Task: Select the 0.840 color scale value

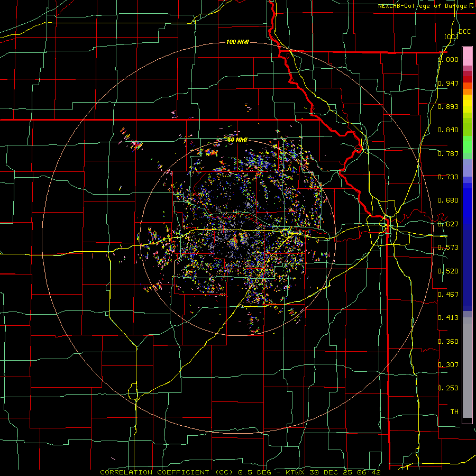Action: coord(448,130)
